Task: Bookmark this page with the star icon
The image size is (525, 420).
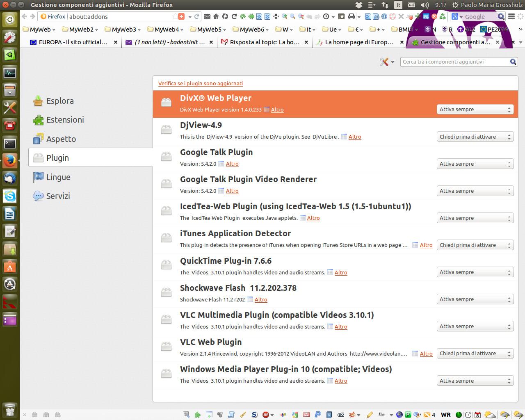Action: click(x=176, y=16)
